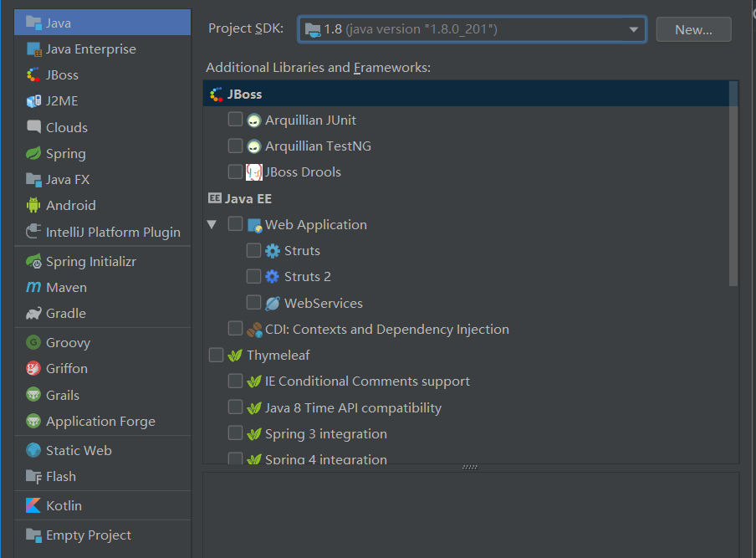Click the New... SDK button
Screen dimensions: 756x558
[693, 29]
